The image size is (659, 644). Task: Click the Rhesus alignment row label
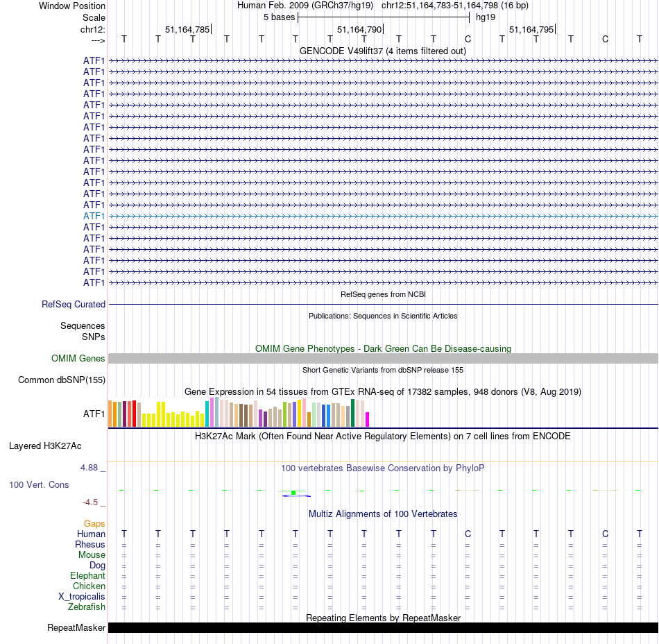coord(90,544)
